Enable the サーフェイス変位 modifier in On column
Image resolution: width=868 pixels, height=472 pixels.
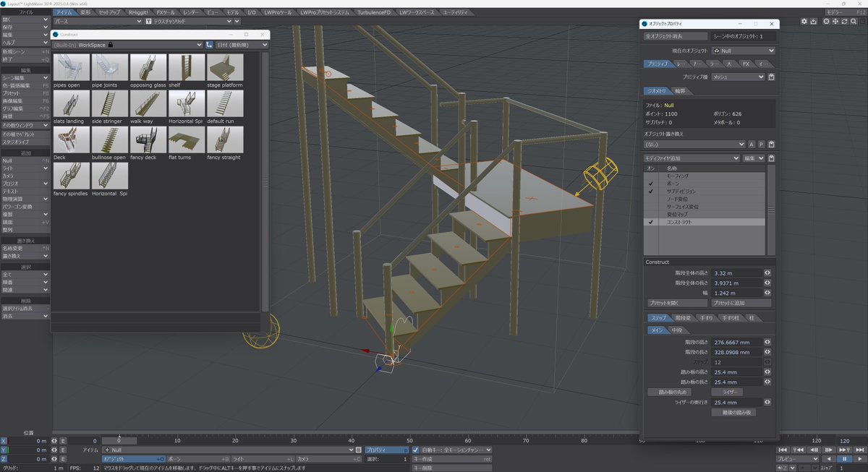click(650, 207)
